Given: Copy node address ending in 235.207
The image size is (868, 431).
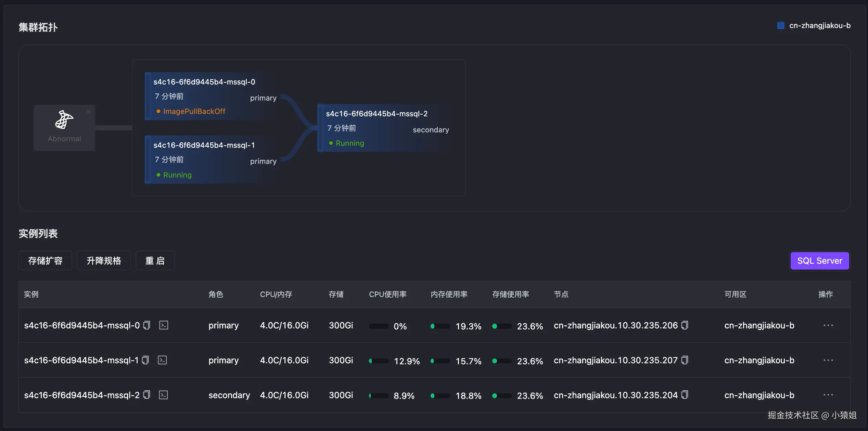Looking at the screenshot, I should (685, 360).
